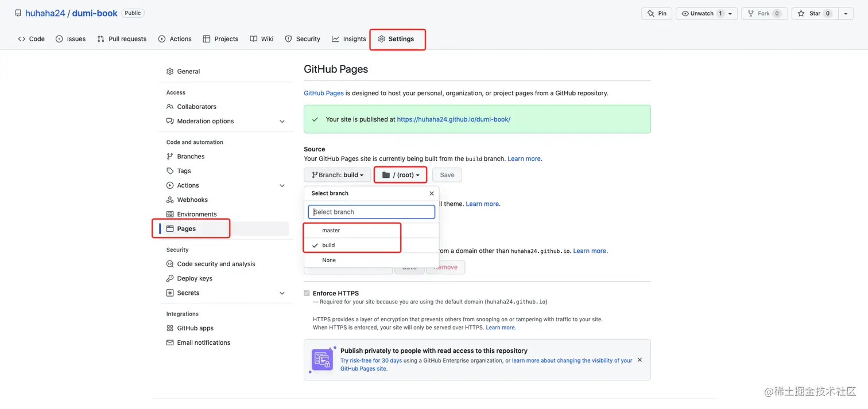
Task: Click the Branches git-branch icon
Action: click(x=170, y=157)
